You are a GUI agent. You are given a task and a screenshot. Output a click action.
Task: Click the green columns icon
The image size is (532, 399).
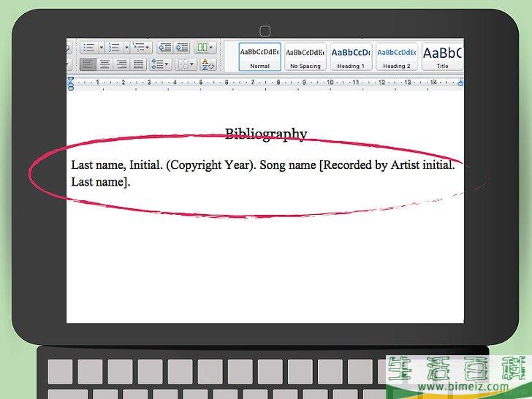click(x=202, y=47)
